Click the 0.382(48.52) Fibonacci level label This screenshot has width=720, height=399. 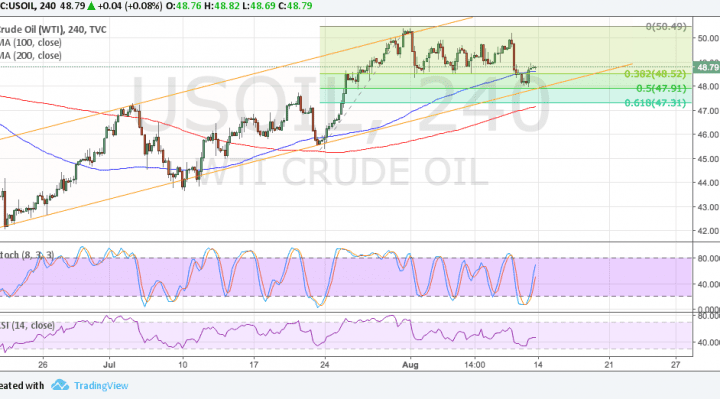coord(655,74)
